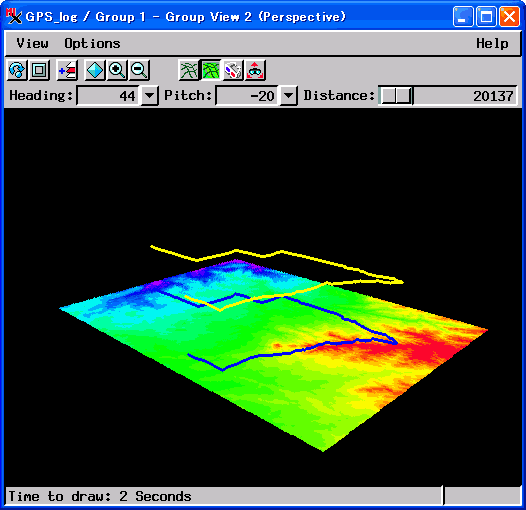526x510 pixels.
Task: Toggle the wireframe rendering mode button
Action: [189, 70]
